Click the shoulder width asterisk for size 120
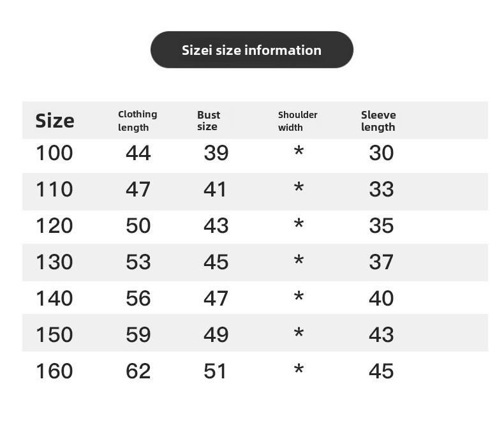This screenshot has width=504, height=423. [299, 223]
